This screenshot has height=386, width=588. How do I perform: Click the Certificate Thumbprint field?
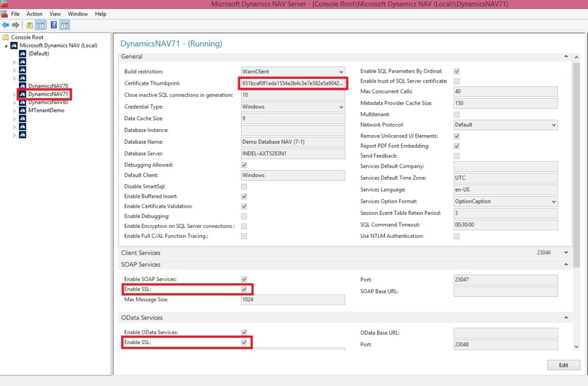(x=293, y=83)
